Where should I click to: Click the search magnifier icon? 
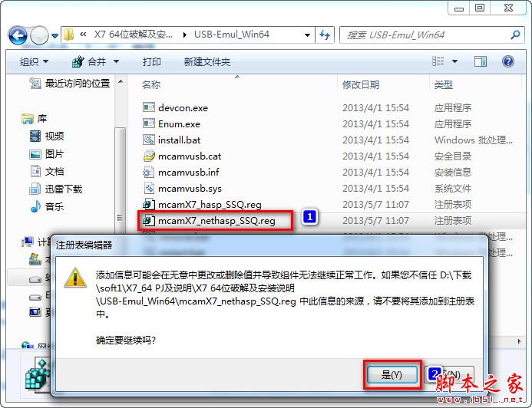click(x=515, y=35)
